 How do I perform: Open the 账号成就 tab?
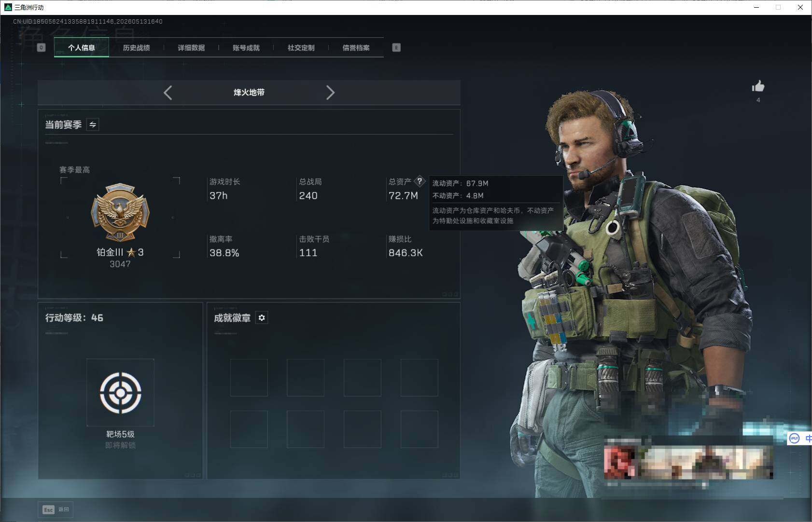click(x=246, y=48)
